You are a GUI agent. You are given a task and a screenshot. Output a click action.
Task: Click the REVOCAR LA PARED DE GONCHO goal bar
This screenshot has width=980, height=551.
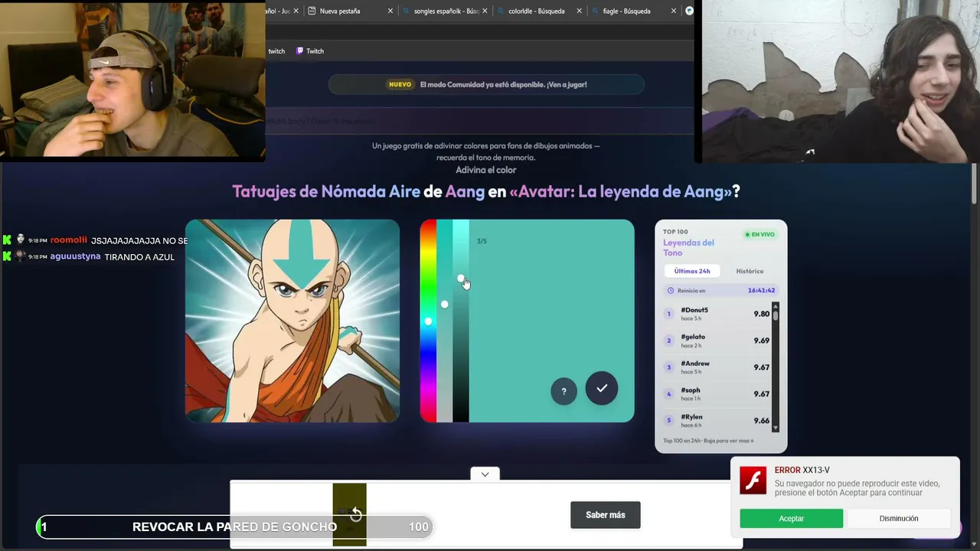[x=234, y=527]
